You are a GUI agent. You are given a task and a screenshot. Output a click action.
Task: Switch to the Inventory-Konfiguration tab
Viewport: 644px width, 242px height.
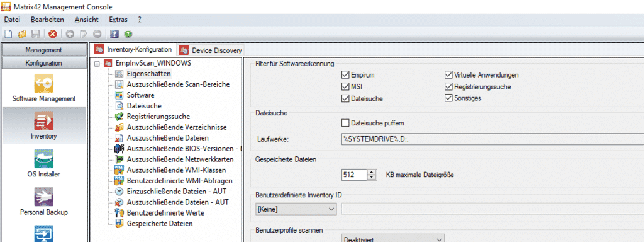tap(133, 49)
